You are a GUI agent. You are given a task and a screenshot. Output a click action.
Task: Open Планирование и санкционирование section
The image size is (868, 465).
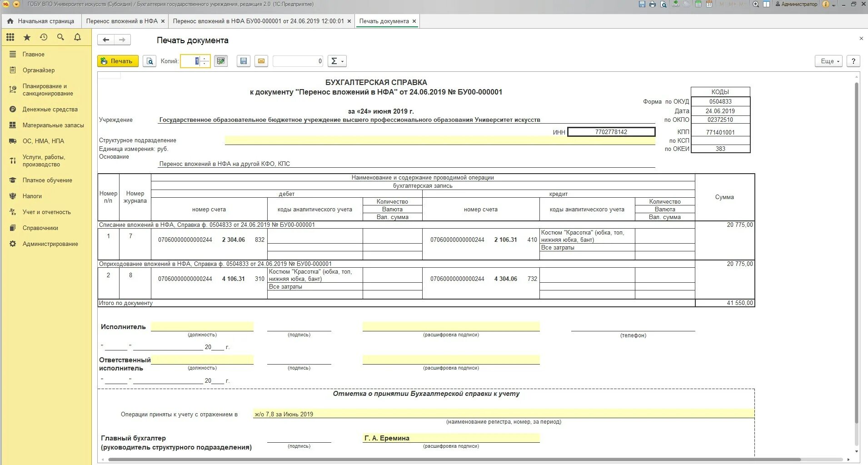(x=46, y=90)
